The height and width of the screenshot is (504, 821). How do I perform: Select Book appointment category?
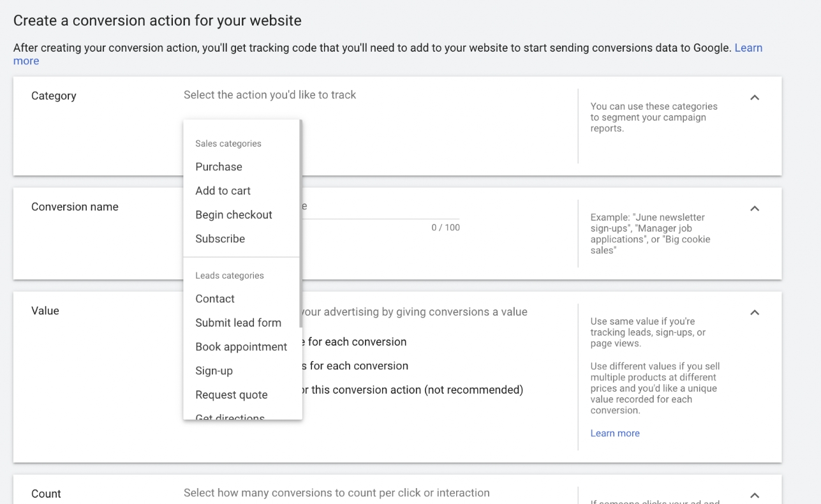coord(241,347)
